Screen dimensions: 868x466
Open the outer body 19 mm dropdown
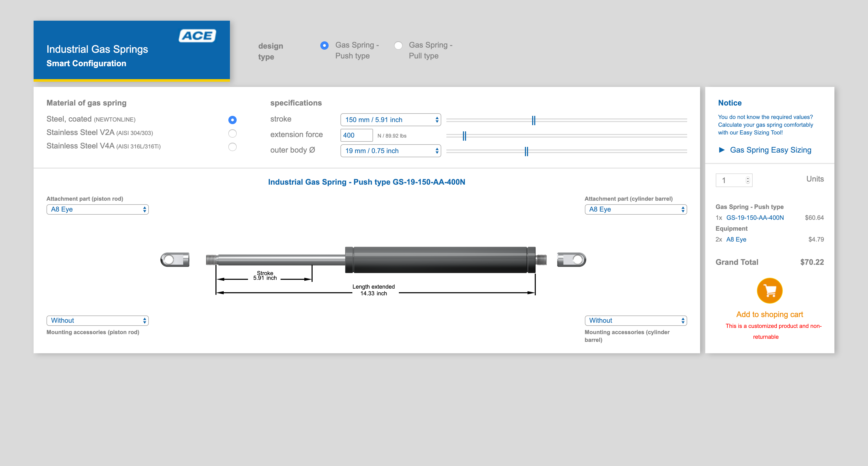tap(391, 151)
